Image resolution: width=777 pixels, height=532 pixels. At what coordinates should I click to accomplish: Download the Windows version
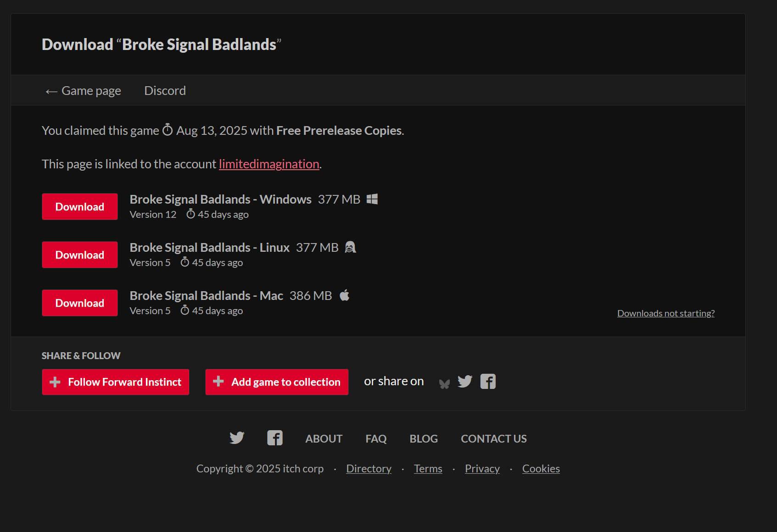pyautogui.click(x=80, y=207)
